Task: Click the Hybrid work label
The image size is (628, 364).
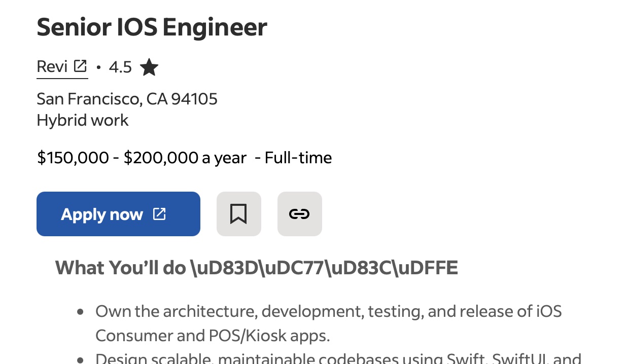Action: pyautogui.click(x=83, y=120)
